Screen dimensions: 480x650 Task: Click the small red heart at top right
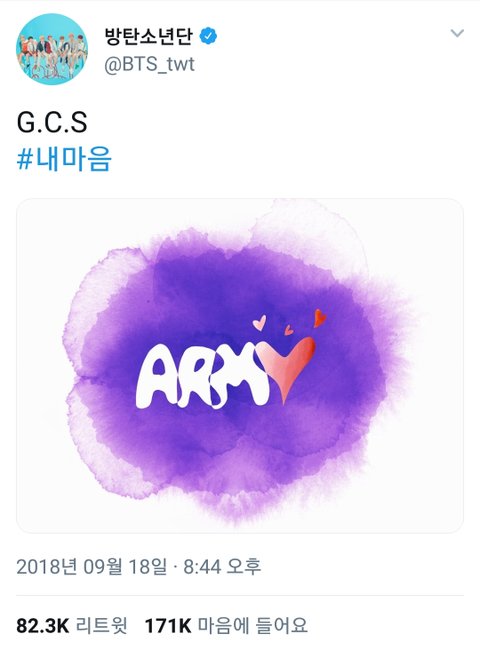pos(320,318)
